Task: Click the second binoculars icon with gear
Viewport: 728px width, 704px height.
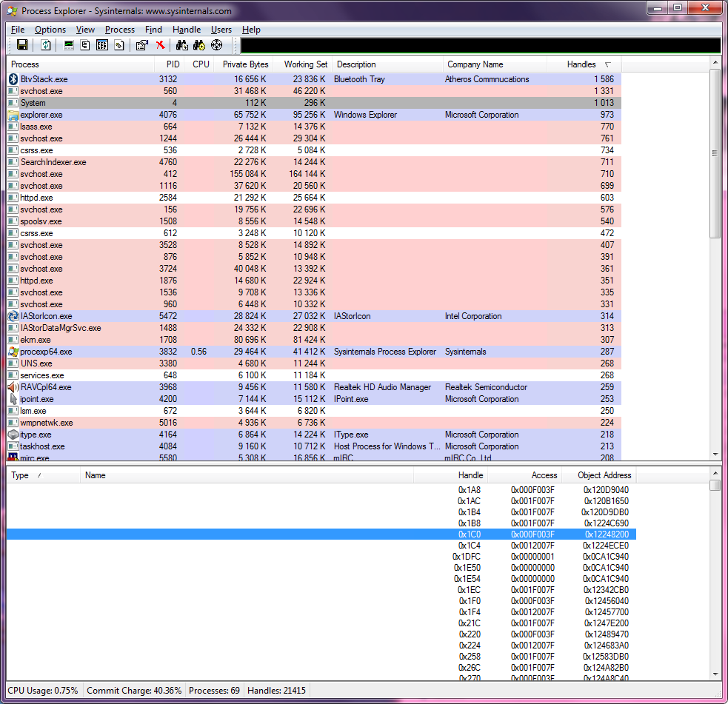Action: point(199,45)
